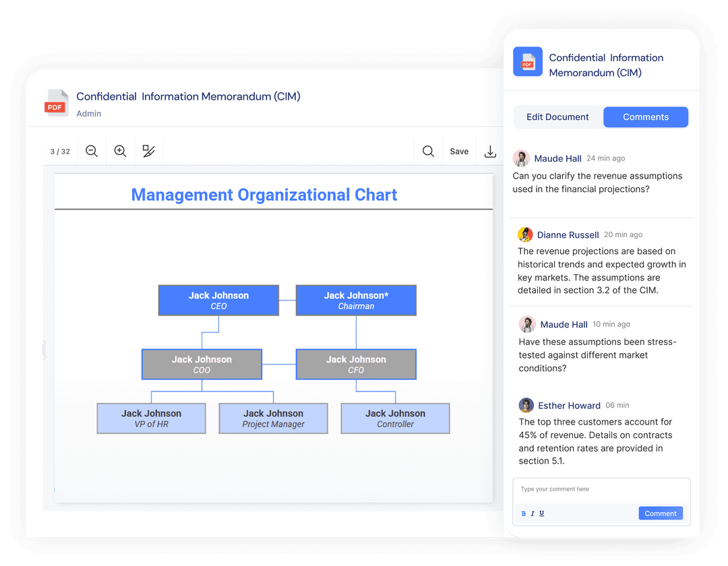
Task: Toggle underline formatting in comment box
Action: (541, 513)
